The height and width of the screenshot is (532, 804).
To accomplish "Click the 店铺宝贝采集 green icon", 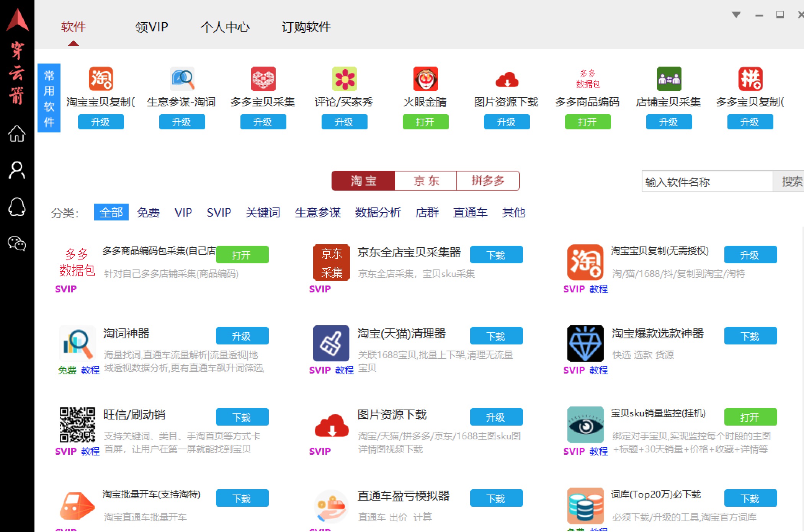I will pyautogui.click(x=669, y=79).
